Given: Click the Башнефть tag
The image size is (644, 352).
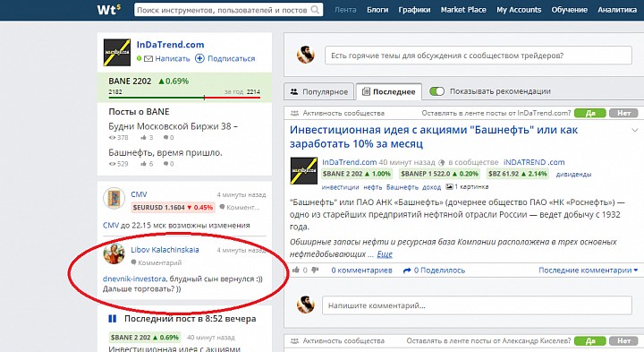Looking at the screenshot, I should [402, 187].
